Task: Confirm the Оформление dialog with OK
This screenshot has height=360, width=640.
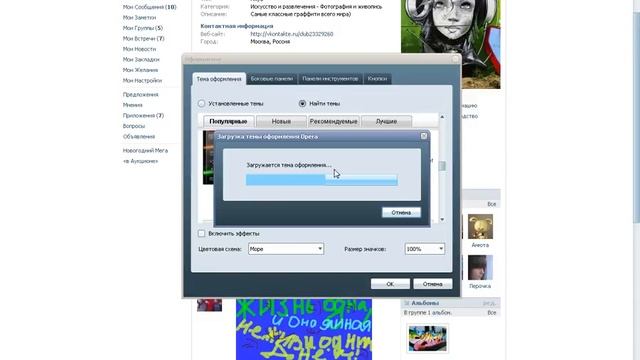Action: coord(390,284)
